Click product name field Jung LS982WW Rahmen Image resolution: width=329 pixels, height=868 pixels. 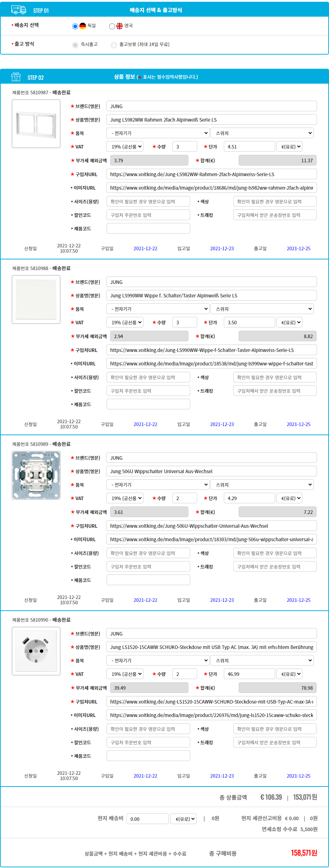click(x=211, y=119)
